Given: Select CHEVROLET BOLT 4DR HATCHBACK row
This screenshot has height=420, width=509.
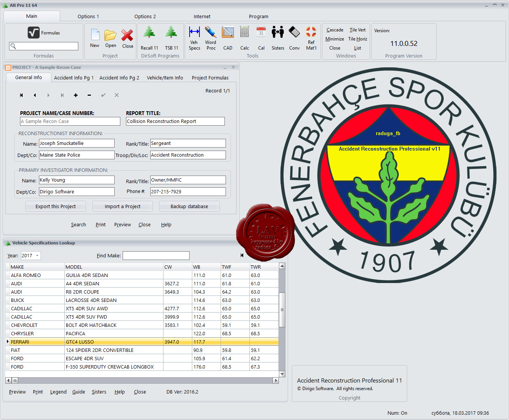Looking at the screenshot, I should (144, 325).
